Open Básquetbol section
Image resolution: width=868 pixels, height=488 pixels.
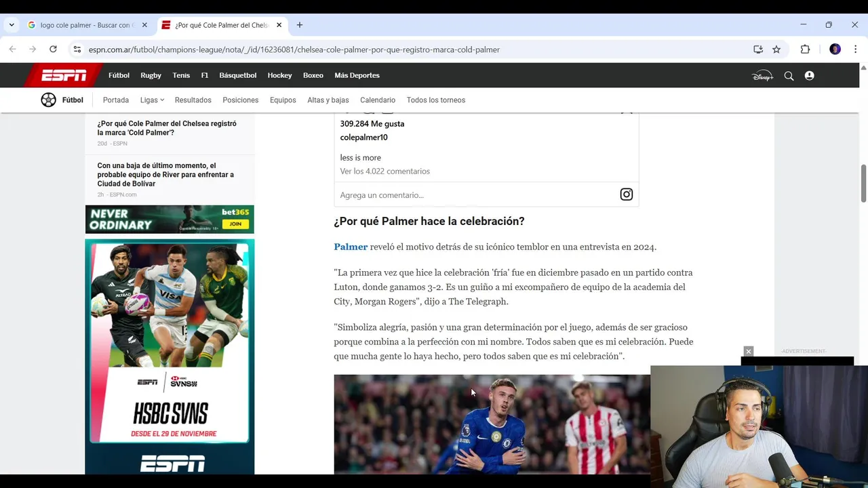(x=237, y=75)
